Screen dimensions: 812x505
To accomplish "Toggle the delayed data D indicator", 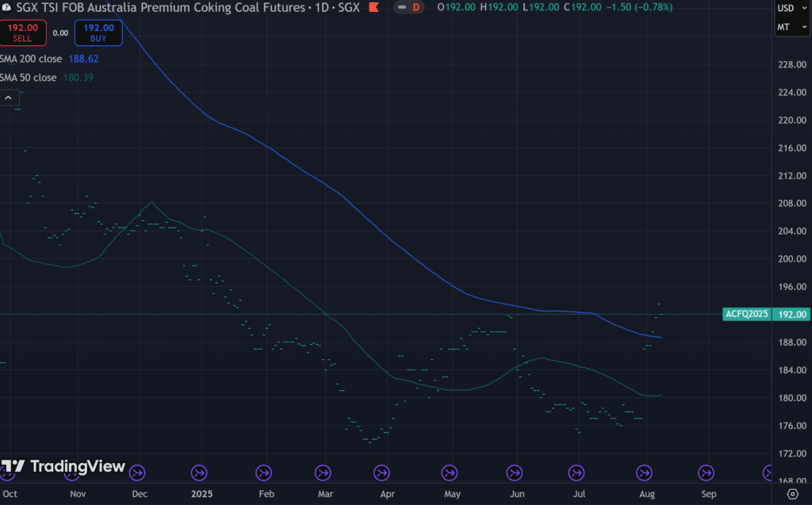I will point(408,7).
